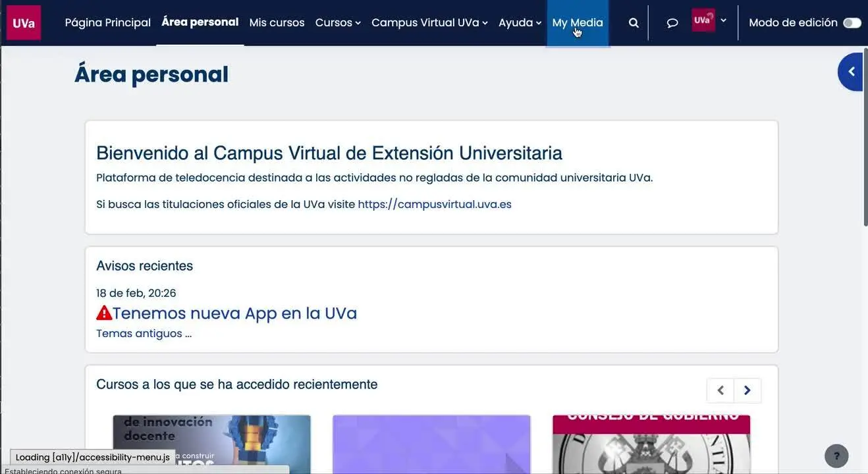Click 'Cursos a los que se ha accedido recientemente' heading
The height and width of the screenshot is (474, 868).
237,384
